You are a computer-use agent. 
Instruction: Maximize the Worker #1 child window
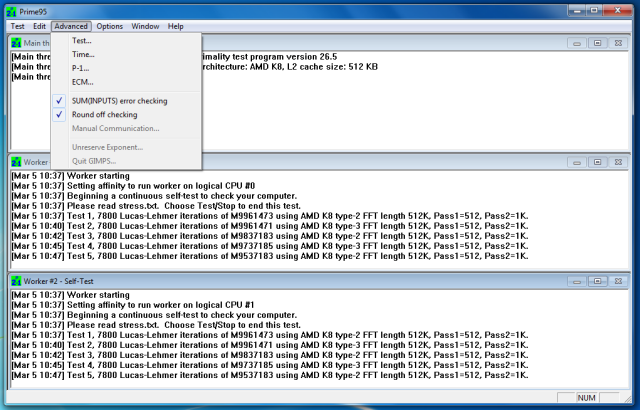(x=598, y=162)
